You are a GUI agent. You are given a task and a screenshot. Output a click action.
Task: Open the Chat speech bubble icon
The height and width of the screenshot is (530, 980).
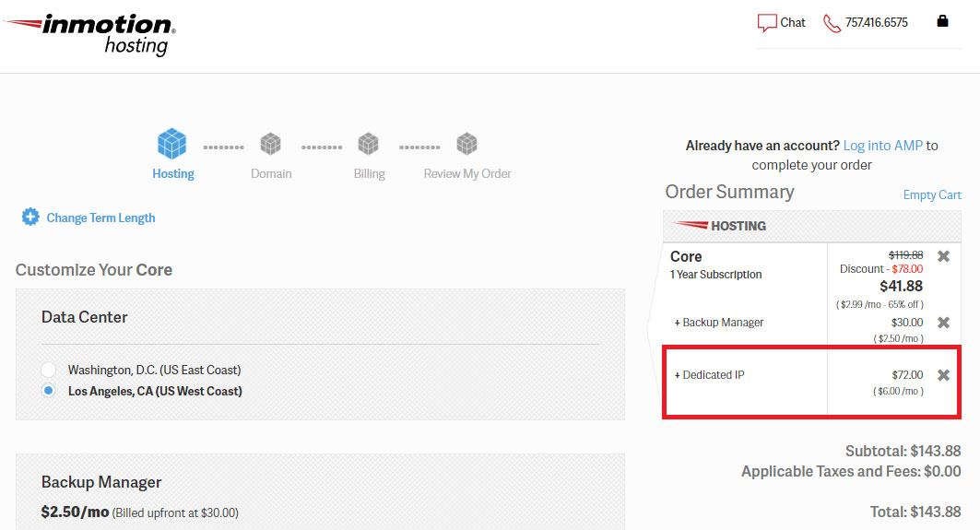[x=767, y=23]
